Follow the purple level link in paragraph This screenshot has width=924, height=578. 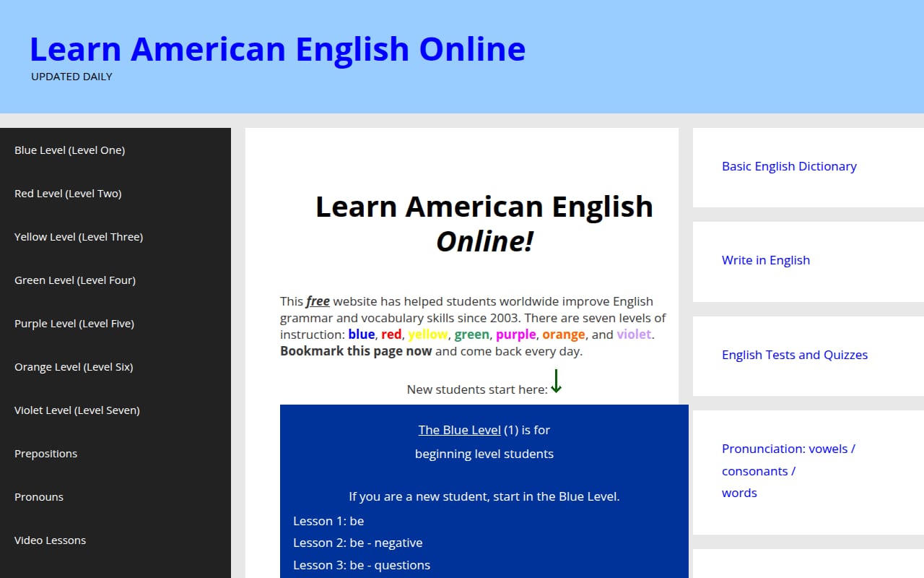click(516, 335)
